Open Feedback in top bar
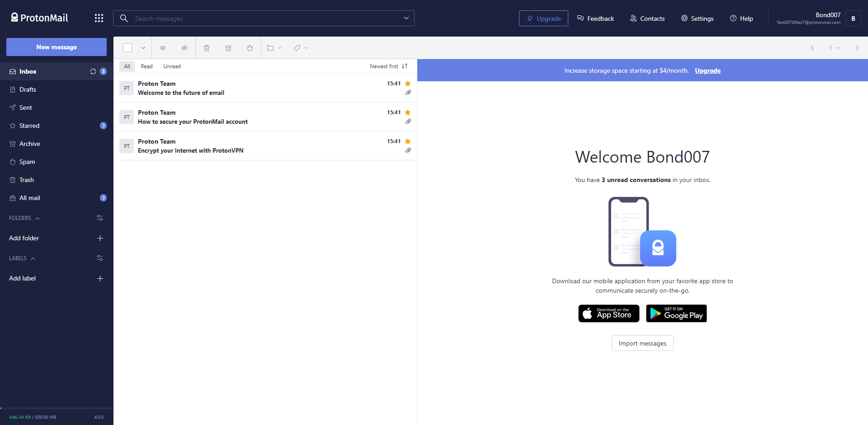 pyautogui.click(x=595, y=19)
